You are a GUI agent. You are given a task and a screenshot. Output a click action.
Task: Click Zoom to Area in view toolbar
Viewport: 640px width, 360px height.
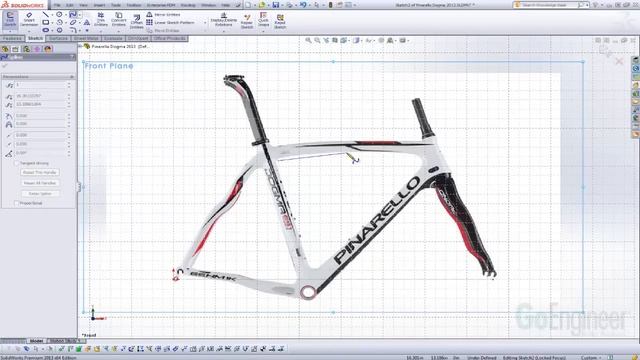[317, 40]
